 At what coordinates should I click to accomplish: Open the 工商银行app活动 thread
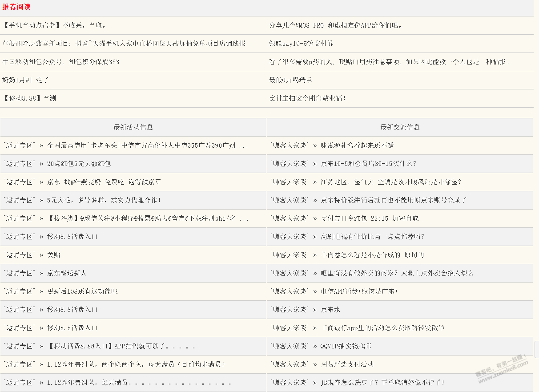pyautogui.click(x=382, y=328)
